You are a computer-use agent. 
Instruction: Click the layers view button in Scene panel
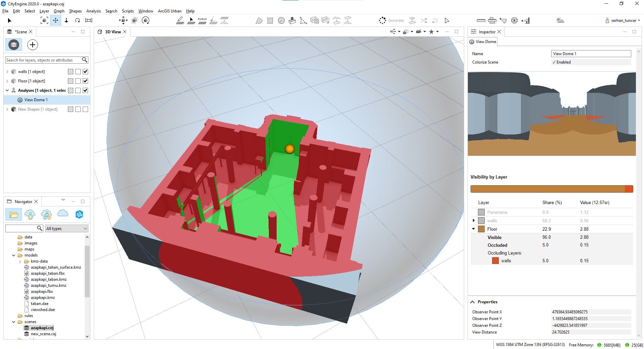[x=14, y=45]
